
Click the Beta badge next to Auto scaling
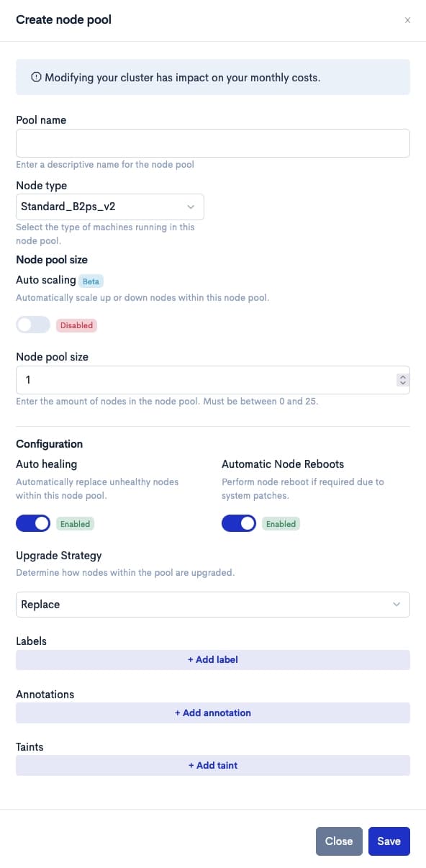pyautogui.click(x=91, y=281)
